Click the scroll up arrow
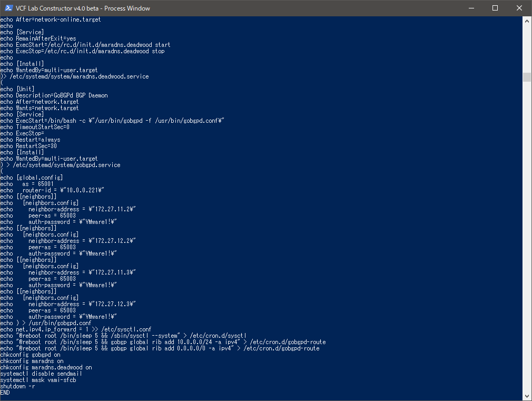Image resolution: width=532 pixels, height=401 pixels. tap(527, 21)
